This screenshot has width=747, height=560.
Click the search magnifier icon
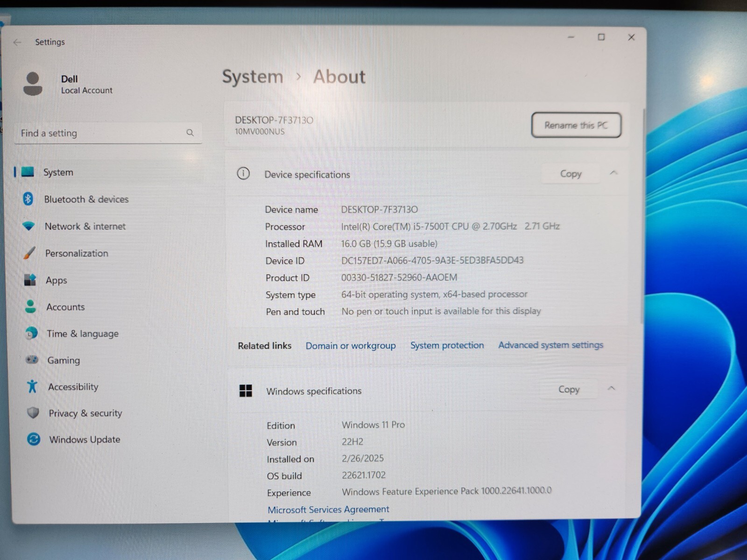click(190, 133)
